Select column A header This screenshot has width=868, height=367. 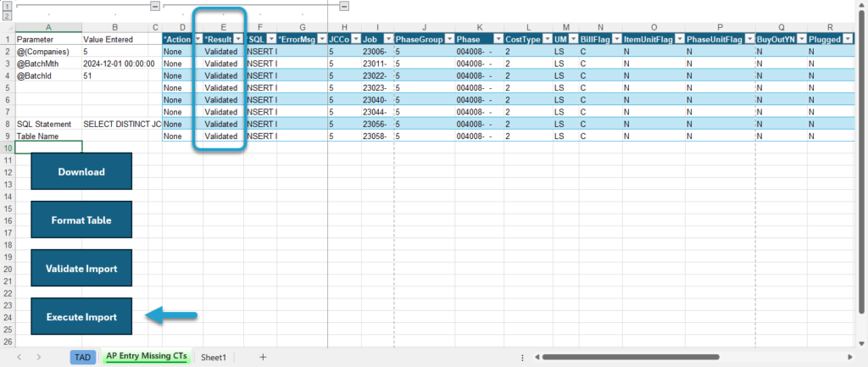(x=48, y=27)
